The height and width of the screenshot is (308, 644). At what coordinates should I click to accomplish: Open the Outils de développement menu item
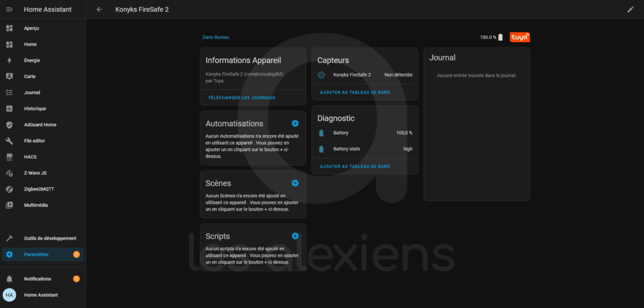43,238
